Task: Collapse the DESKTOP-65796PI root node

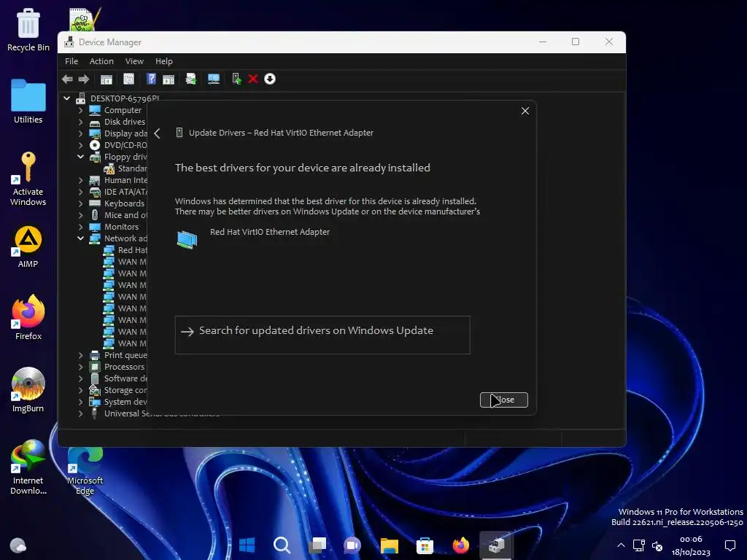Action: (x=66, y=98)
